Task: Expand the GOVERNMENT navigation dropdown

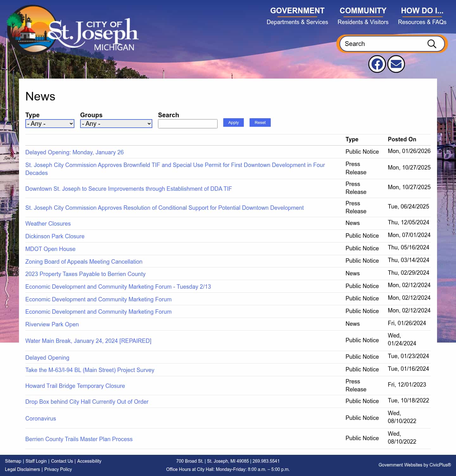Action: [x=297, y=10]
